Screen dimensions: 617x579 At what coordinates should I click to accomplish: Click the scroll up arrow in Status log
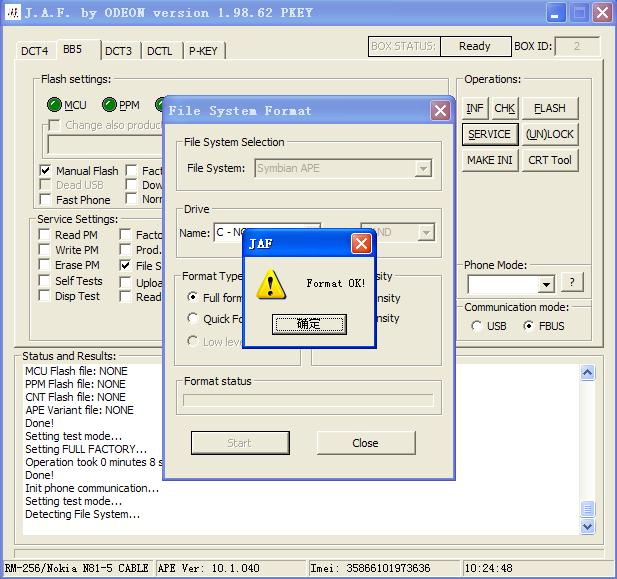pyautogui.click(x=587, y=372)
